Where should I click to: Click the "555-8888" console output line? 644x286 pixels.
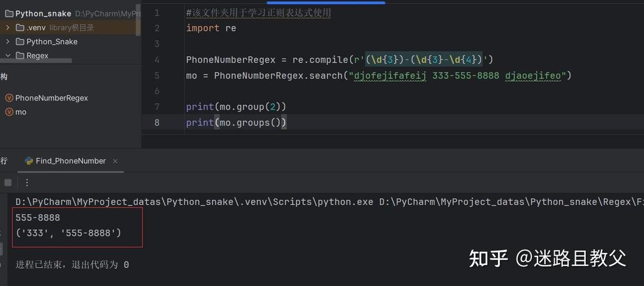click(38, 217)
